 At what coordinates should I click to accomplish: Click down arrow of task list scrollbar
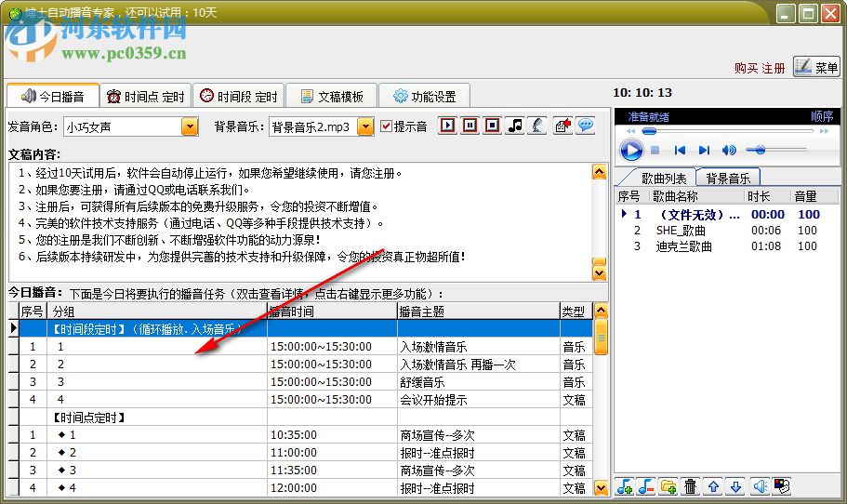(x=601, y=488)
